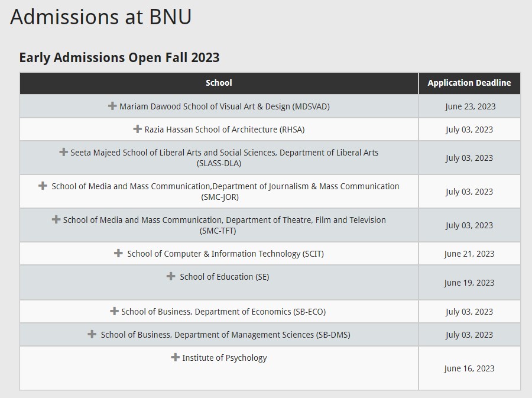Click the Application Deadline column header
Screen dimensions: 532x398
click(x=469, y=83)
